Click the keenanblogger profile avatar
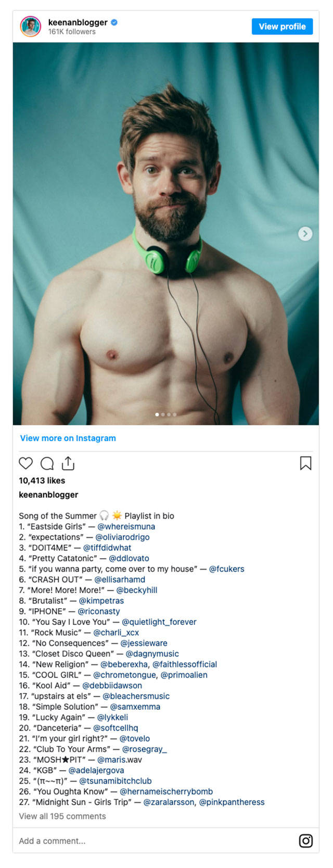Screen dimensions: 333x868 pos(30,27)
